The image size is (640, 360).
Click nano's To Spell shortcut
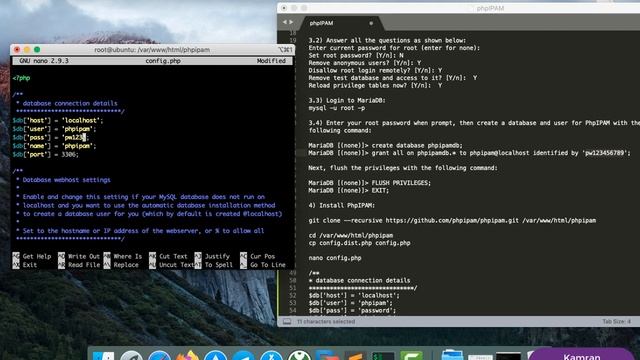tap(214, 265)
